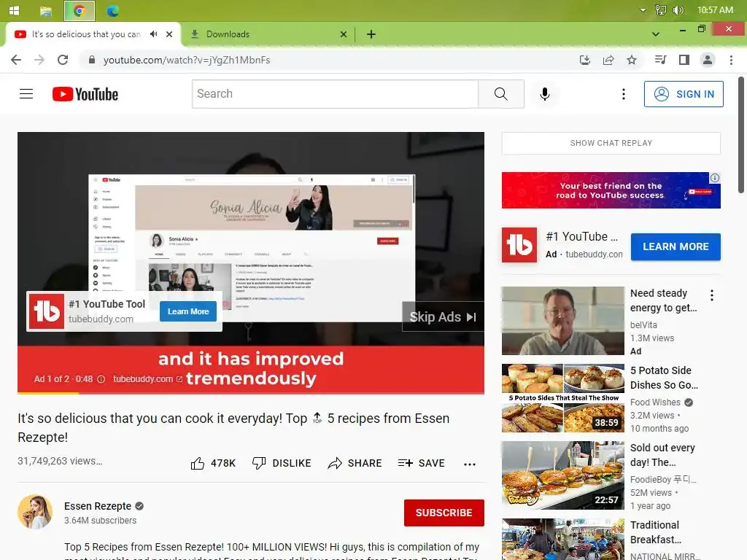Open the Chrome three-dot menu
This screenshot has height=560, width=747.
click(731, 60)
